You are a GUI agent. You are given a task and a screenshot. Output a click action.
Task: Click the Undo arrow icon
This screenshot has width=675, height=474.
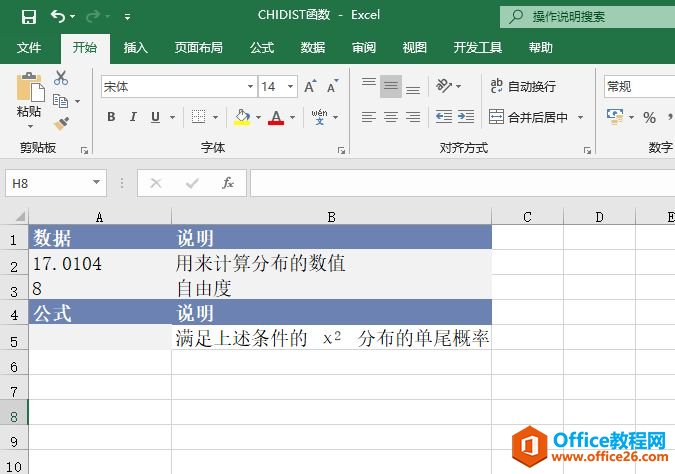pyautogui.click(x=58, y=16)
